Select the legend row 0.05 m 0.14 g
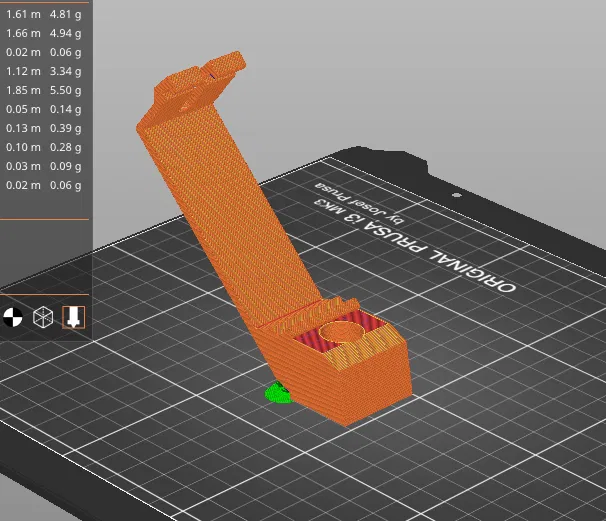The width and height of the screenshot is (606, 521). click(44, 109)
